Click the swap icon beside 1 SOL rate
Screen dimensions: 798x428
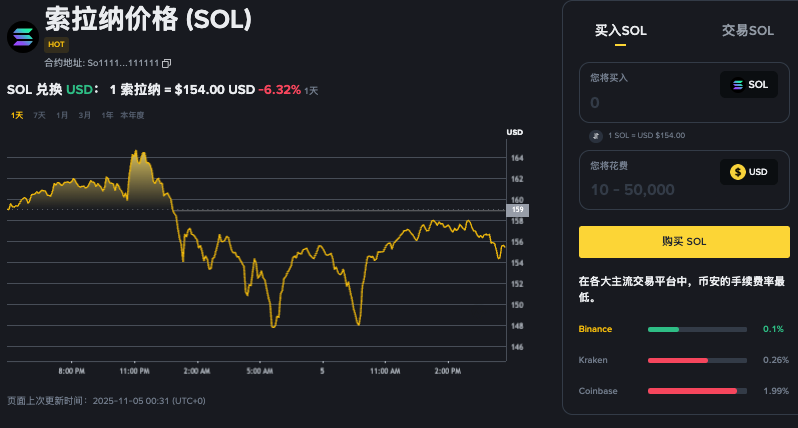pos(597,135)
